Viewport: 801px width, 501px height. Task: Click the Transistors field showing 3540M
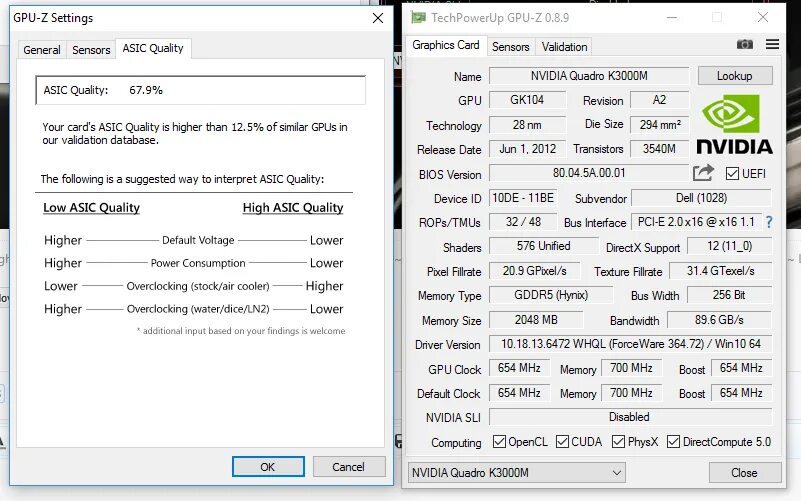[659, 149]
